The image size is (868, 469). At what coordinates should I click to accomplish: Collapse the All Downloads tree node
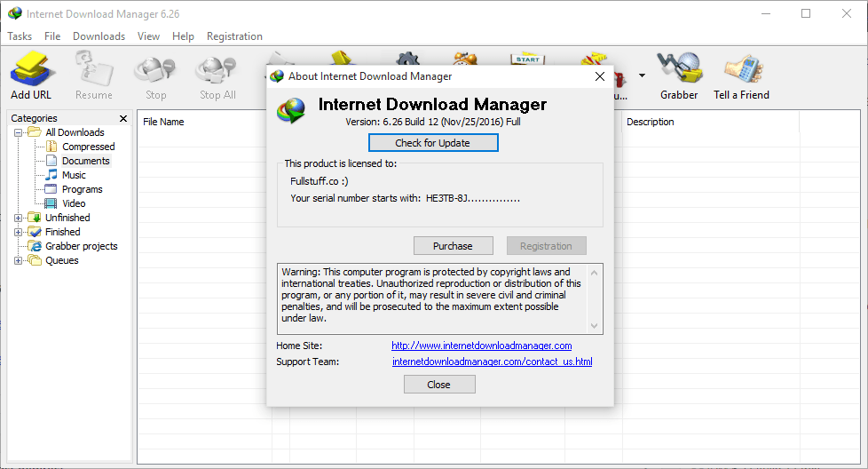[19, 133]
